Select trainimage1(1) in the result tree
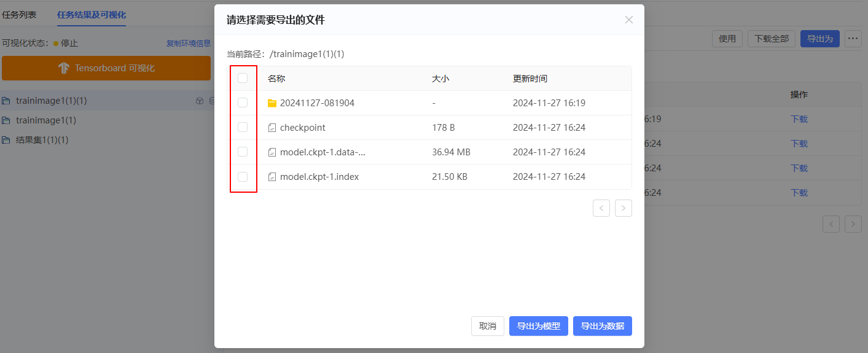868x353 pixels. [46, 120]
